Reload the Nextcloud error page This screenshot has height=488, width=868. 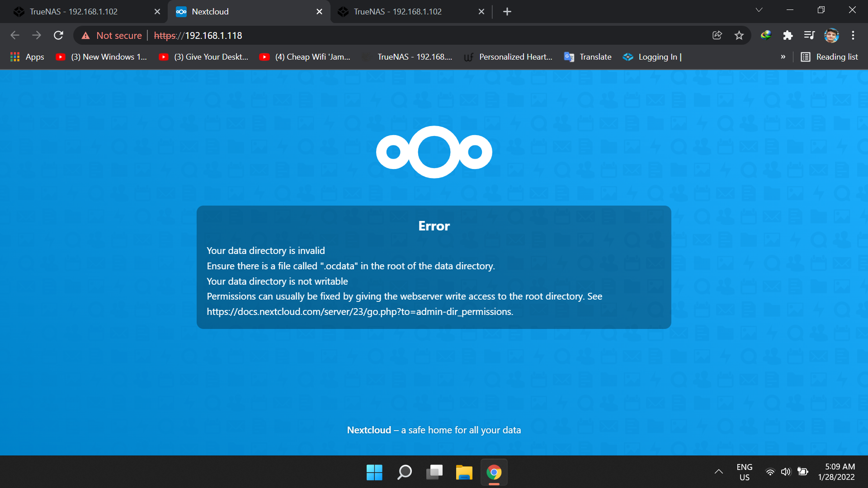[x=58, y=35]
